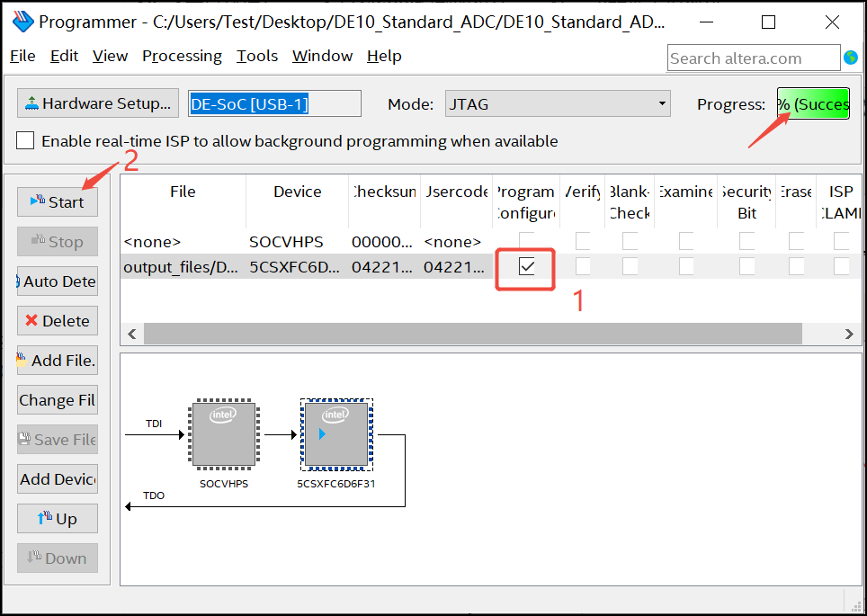Open the Mode JTAG dropdown
Image resolution: width=867 pixels, height=616 pixels.
point(558,104)
